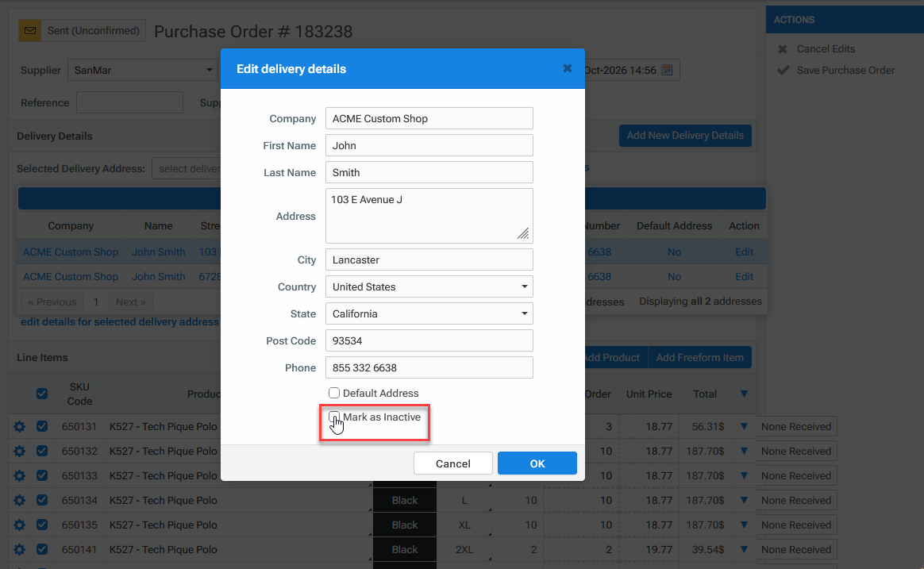This screenshot has height=569, width=924.
Task: Open the calendar date picker icon
Action: click(x=667, y=70)
